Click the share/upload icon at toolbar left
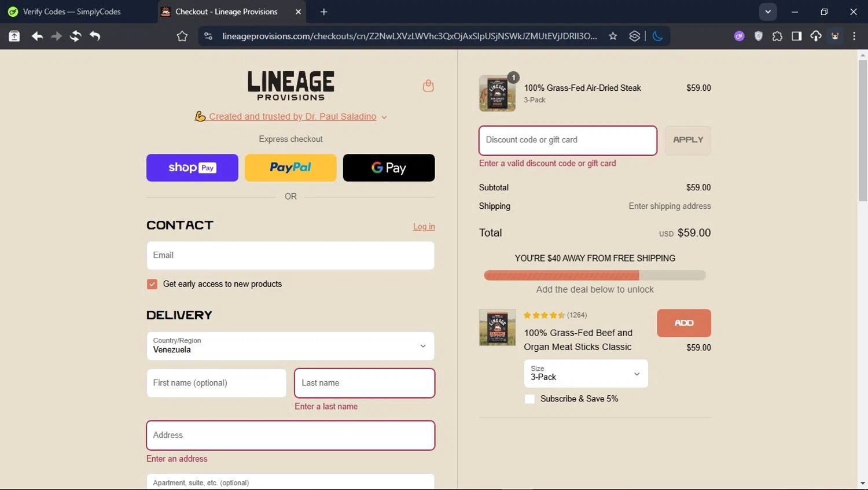The width and height of the screenshot is (868, 490). click(14, 36)
